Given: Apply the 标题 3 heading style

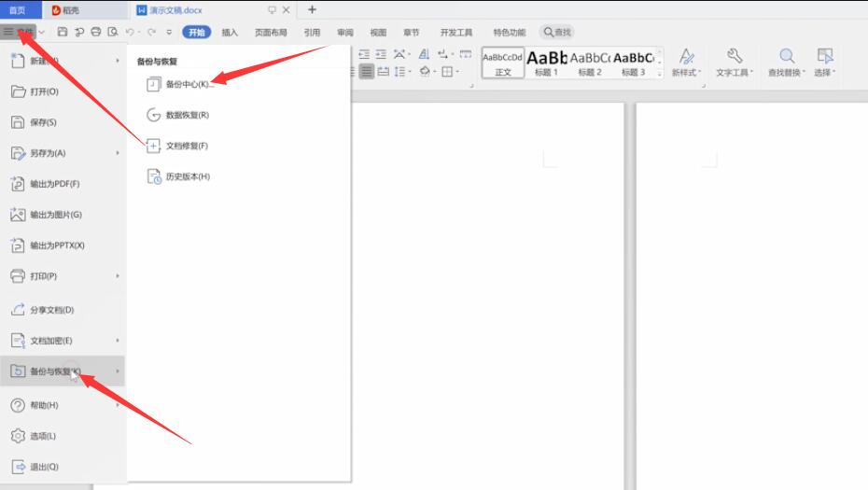Looking at the screenshot, I should (x=634, y=63).
